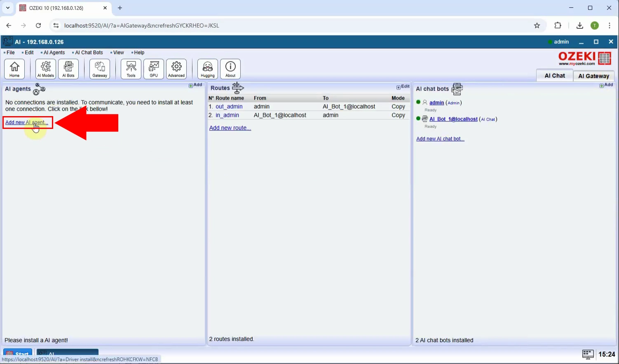Click the system tray monitor icon

[588, 354]
